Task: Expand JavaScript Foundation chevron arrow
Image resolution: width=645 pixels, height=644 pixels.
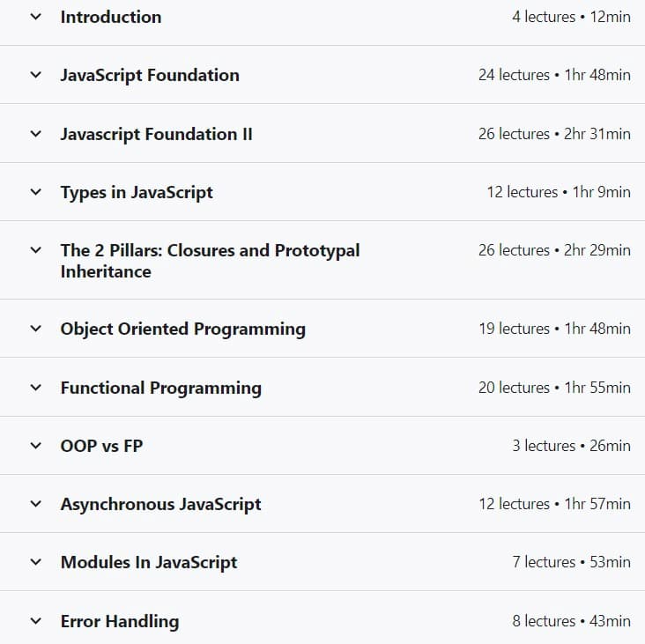Action: (36, 75)
